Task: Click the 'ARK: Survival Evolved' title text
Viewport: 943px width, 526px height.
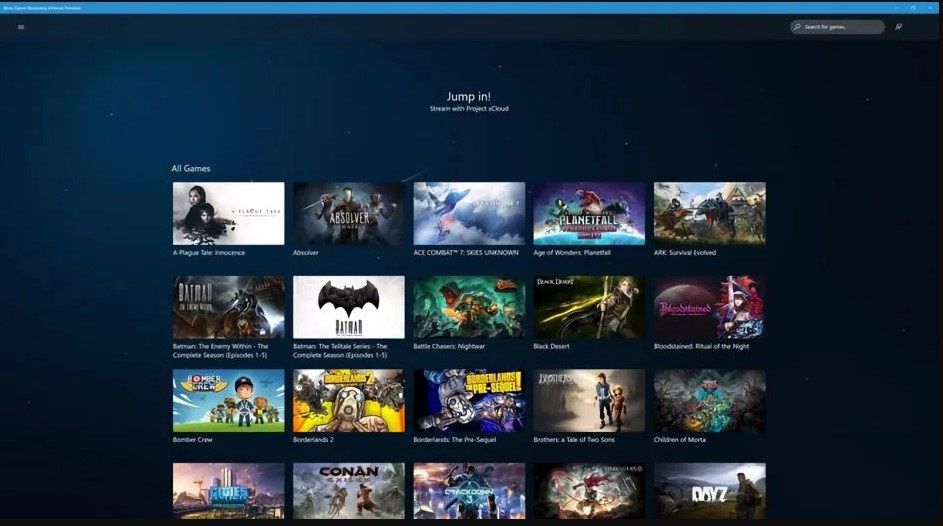Action: click(x=685, y=253)
